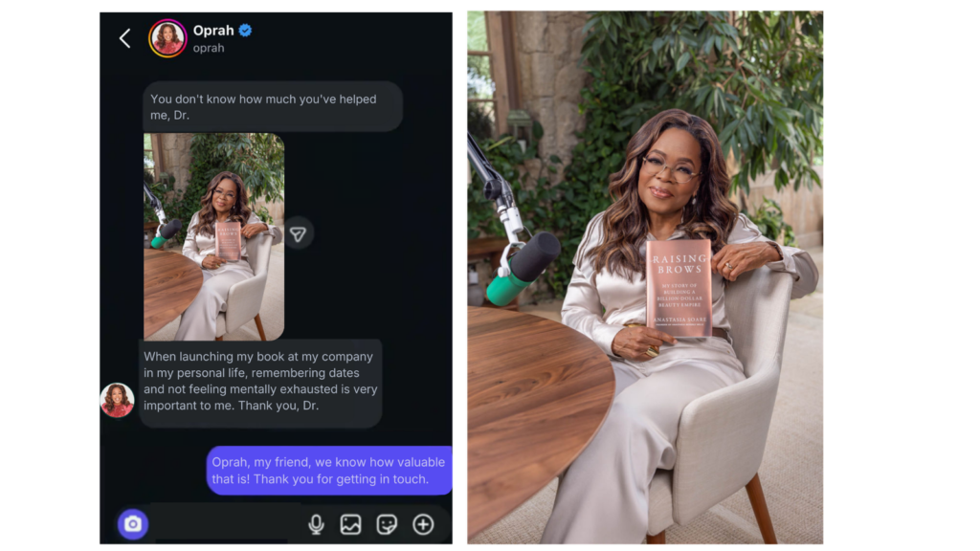The width and height of the screenshot is (980, 551).
Task: Select the purple "Oprah, my friend" reply
Action: 329,471
